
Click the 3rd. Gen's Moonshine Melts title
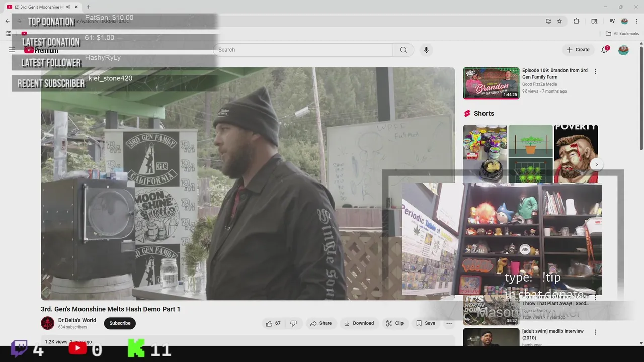(111, 309)
